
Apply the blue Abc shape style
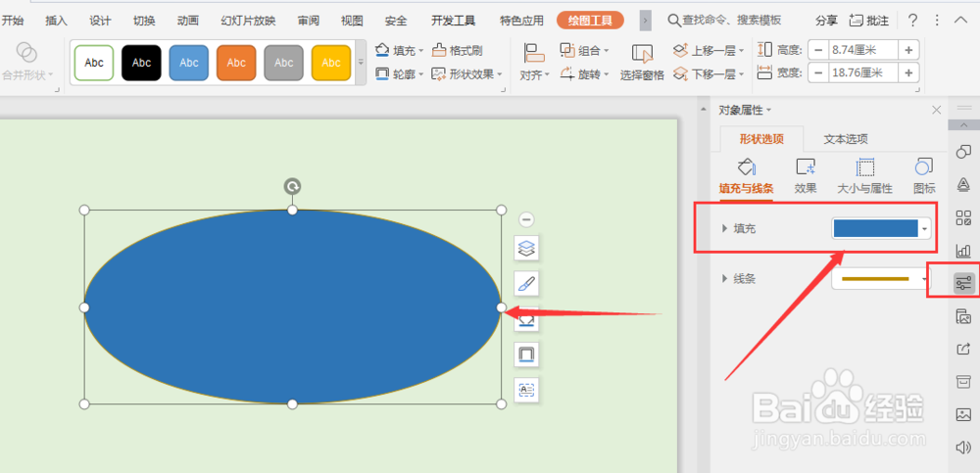click(x=189, y=63)
